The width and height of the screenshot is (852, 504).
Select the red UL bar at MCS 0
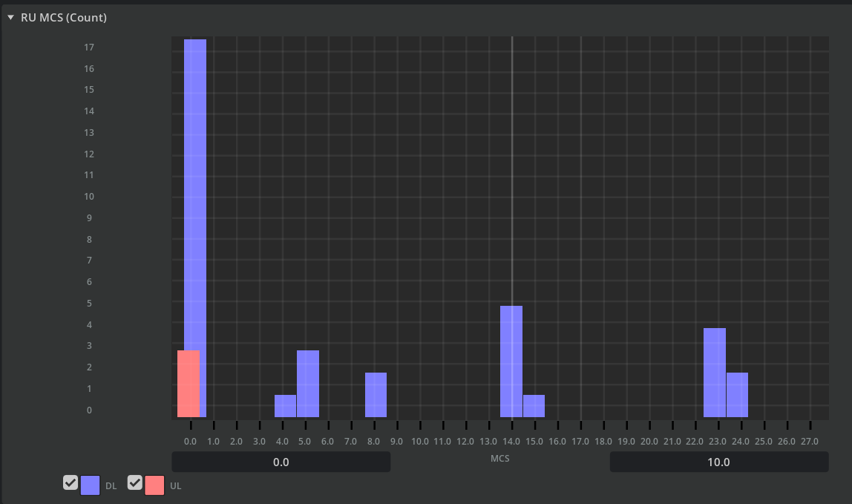(x=188, y=384)
